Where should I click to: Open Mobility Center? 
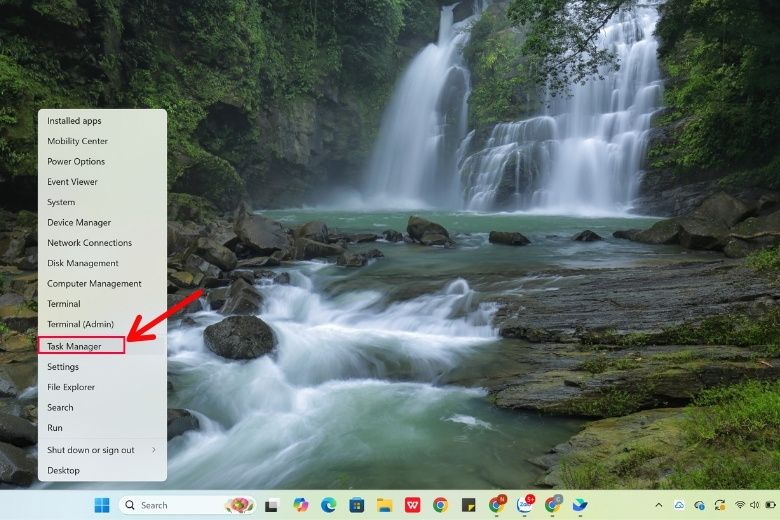(102, 141)
